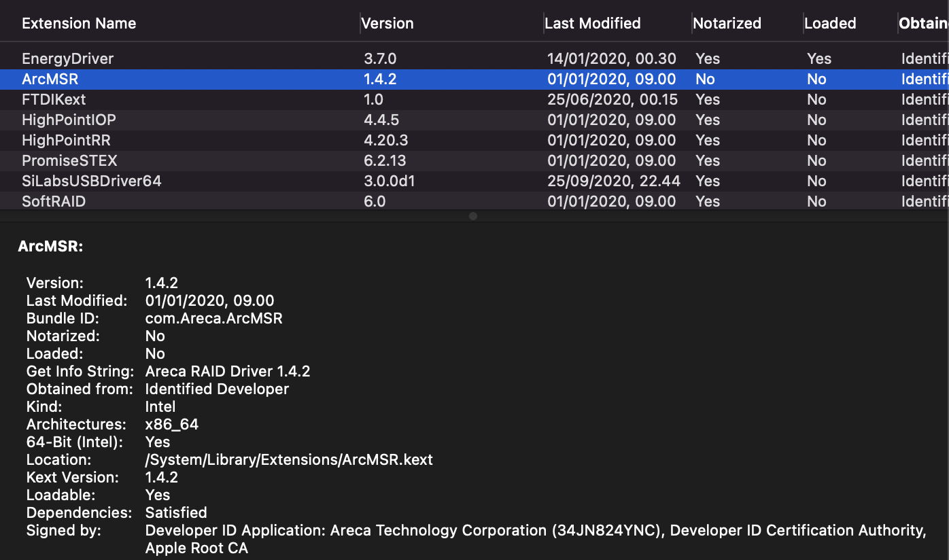
Task: Click the Last Modified column header
Action: [593, 24]
